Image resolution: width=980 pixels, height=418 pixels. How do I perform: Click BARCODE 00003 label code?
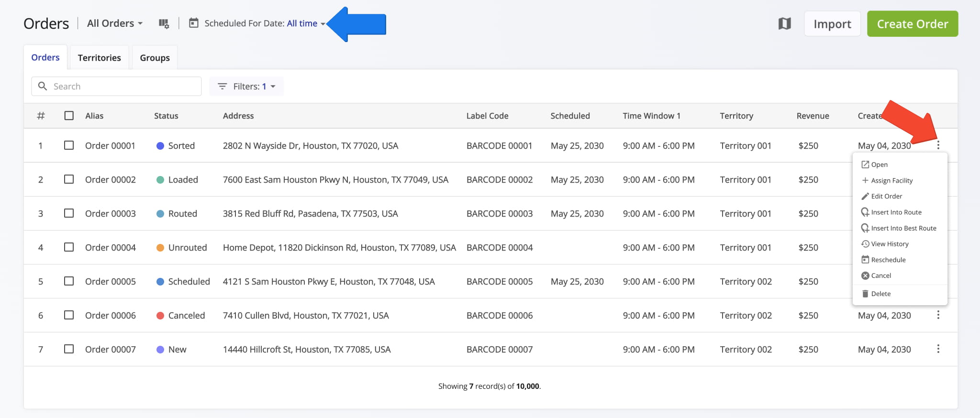[x=500, y=213]
